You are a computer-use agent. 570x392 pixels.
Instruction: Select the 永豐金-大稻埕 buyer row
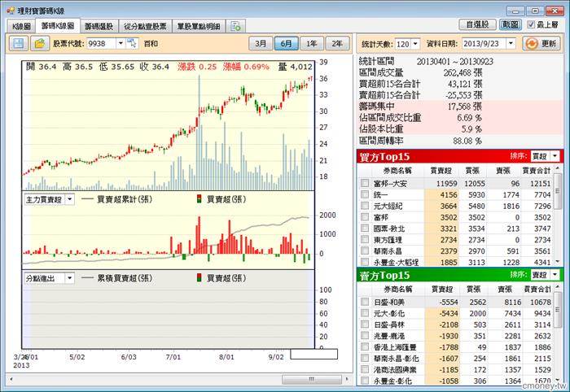point(456,262)
